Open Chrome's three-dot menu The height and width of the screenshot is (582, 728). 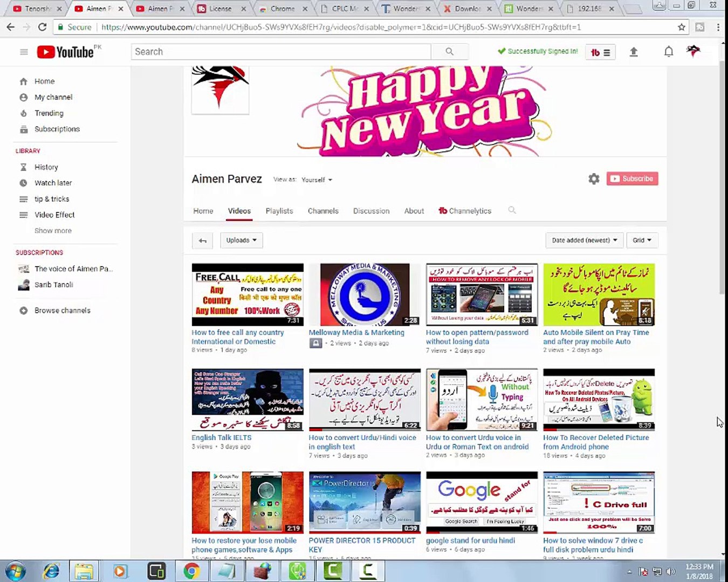pos(718,27)
